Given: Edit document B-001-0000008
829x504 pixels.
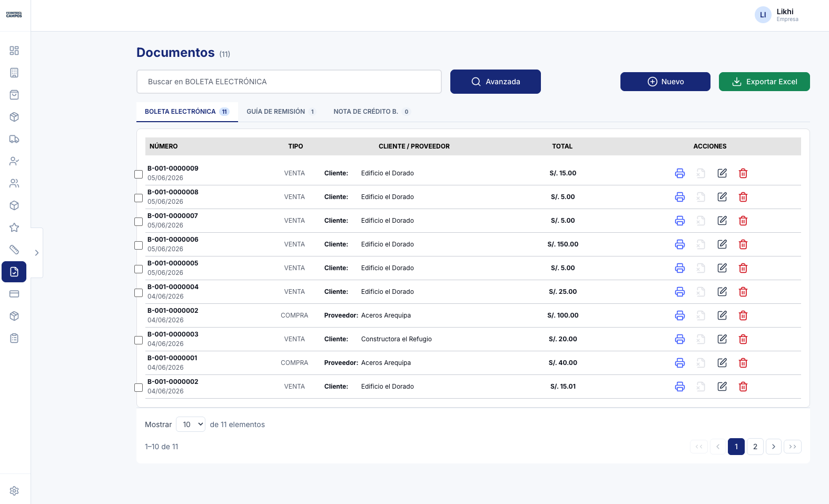Looking at the screenshot, I should (722, 197).
